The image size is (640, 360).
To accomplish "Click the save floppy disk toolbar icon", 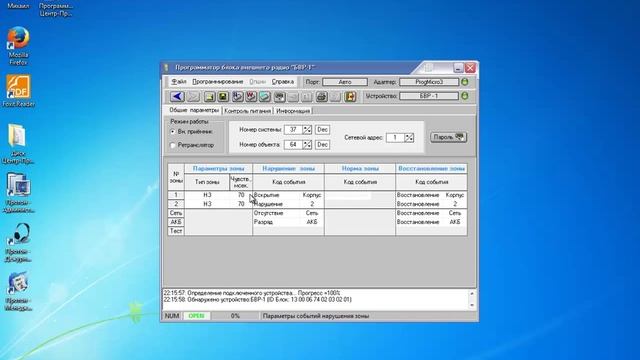I will (x=223, y=96).
